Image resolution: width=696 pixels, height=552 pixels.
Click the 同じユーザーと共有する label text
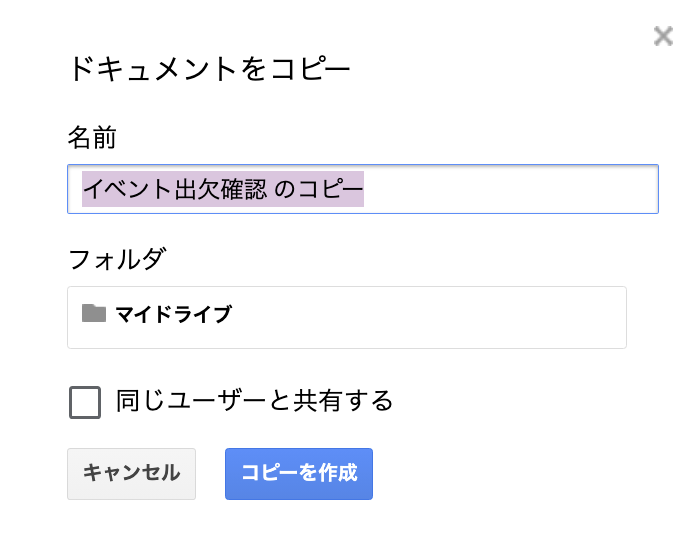click(x=254, y=402)
